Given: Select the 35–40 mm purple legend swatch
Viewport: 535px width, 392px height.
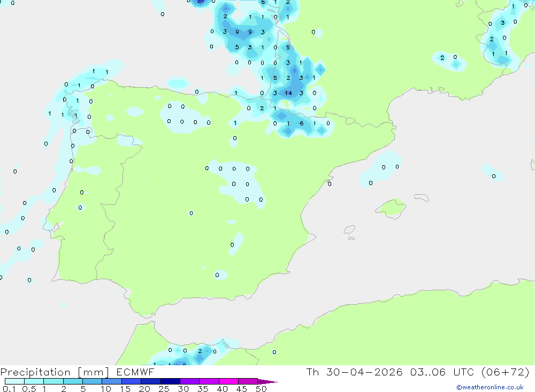Looking at the screenshot, I should (209, 381).
